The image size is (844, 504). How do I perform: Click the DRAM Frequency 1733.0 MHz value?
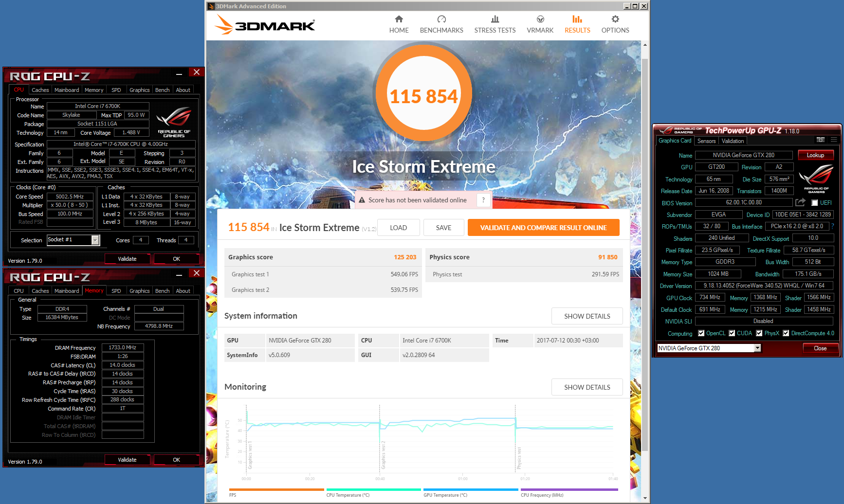(x=123, y=348)
